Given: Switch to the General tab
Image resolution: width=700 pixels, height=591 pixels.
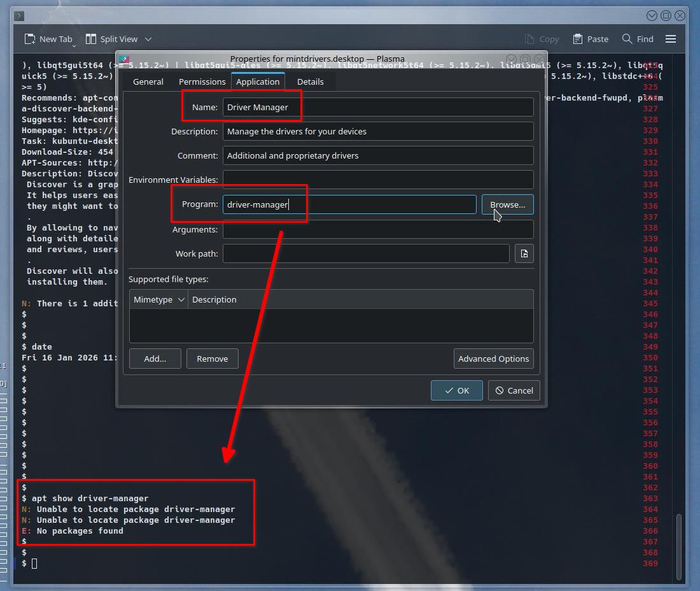Looking at the screenshot, I should [x=148, y=82].
